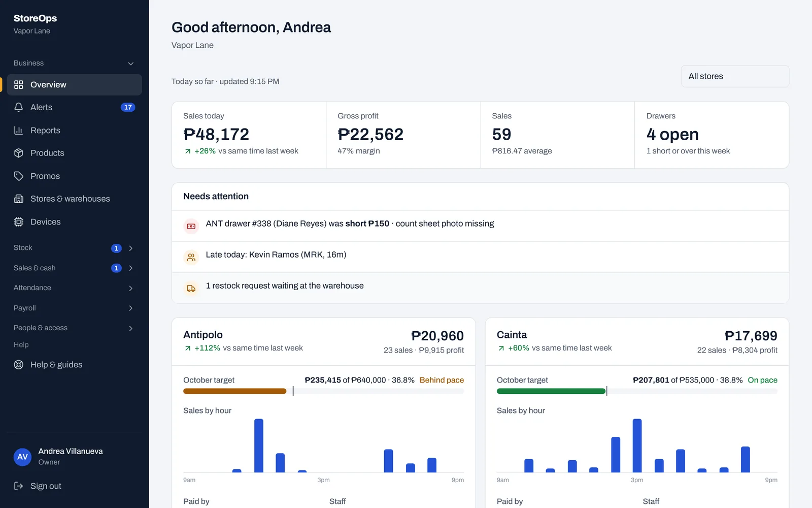Open the restock request waiting alert

[480, 288]
